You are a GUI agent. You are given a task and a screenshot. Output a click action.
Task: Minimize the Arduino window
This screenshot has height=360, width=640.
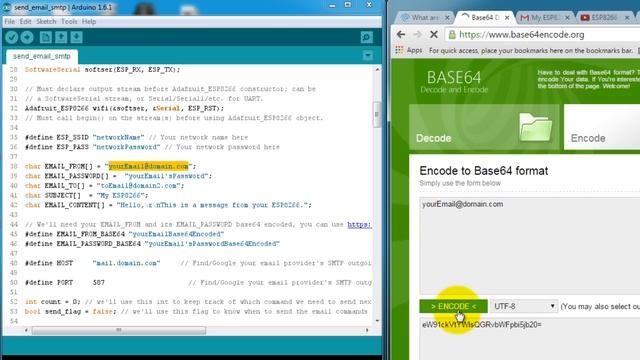click(x=332, y=5)
